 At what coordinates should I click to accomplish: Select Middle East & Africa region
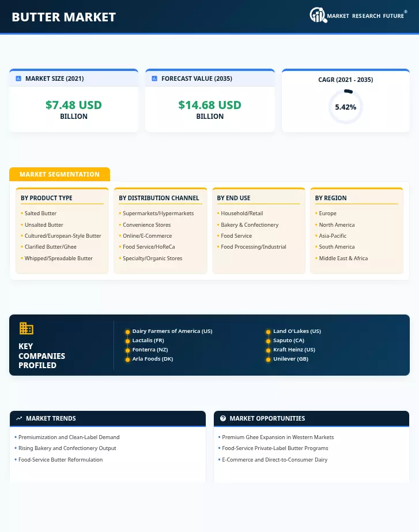click(343, 258)
